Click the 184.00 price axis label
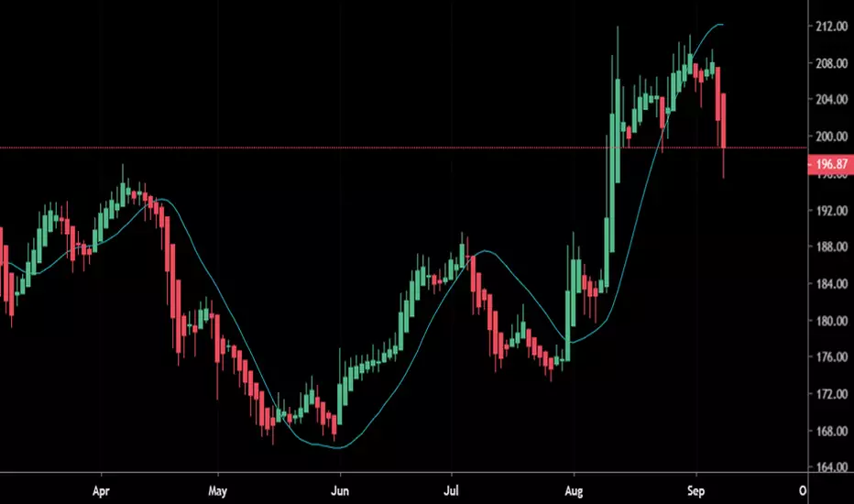The height and width of the screenshot is (504, 854). pos(832,284)
